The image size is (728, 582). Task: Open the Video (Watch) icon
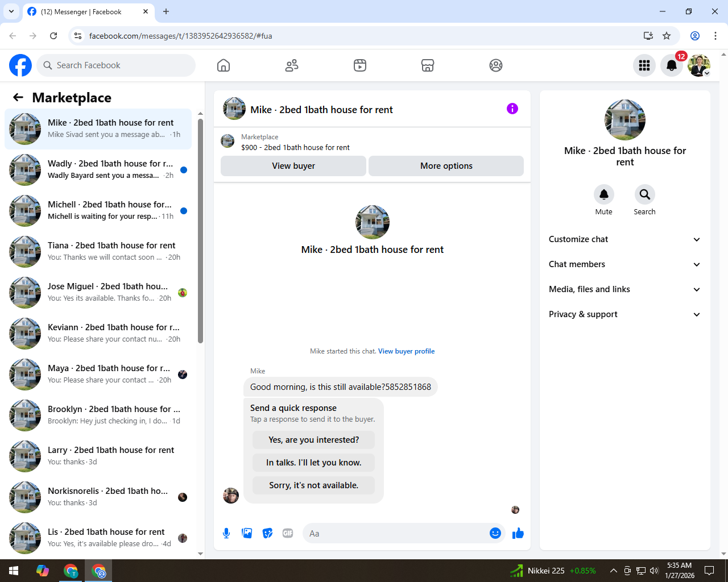click(360, 65)
